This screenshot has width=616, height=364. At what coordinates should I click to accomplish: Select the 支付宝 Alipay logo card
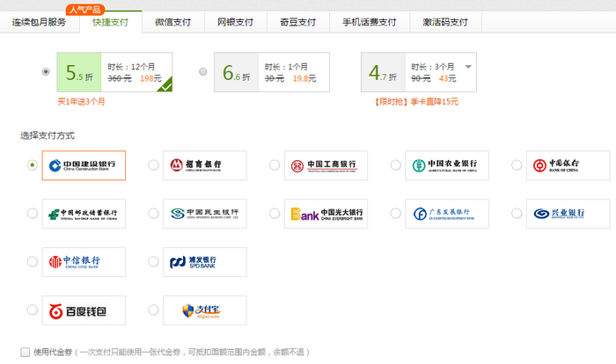click(x=205, y=310)
